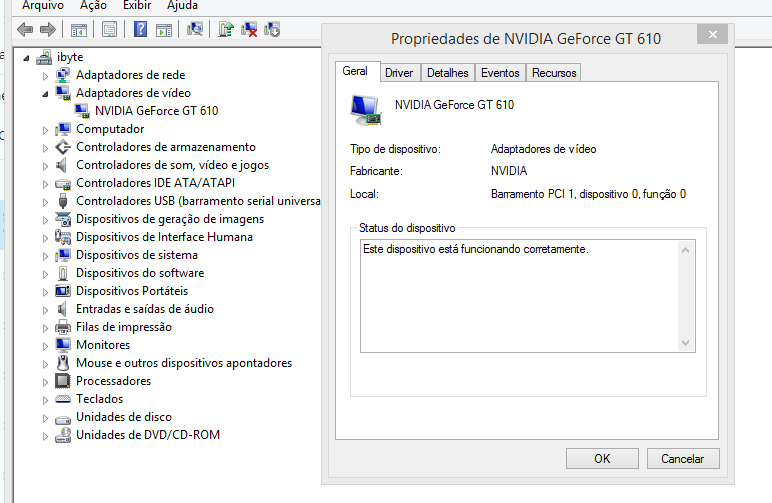
Task: Click the Controladores de som speaker icon
Action: coord(62,165)
